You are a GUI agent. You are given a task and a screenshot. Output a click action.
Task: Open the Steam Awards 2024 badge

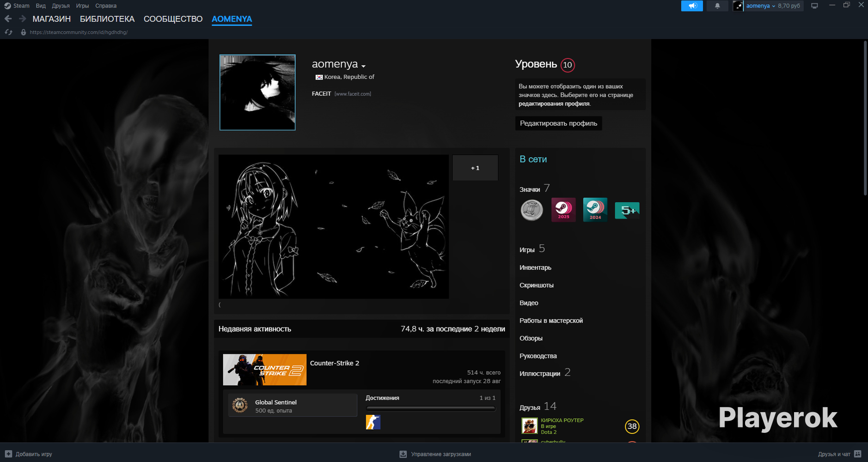point(595,210)
